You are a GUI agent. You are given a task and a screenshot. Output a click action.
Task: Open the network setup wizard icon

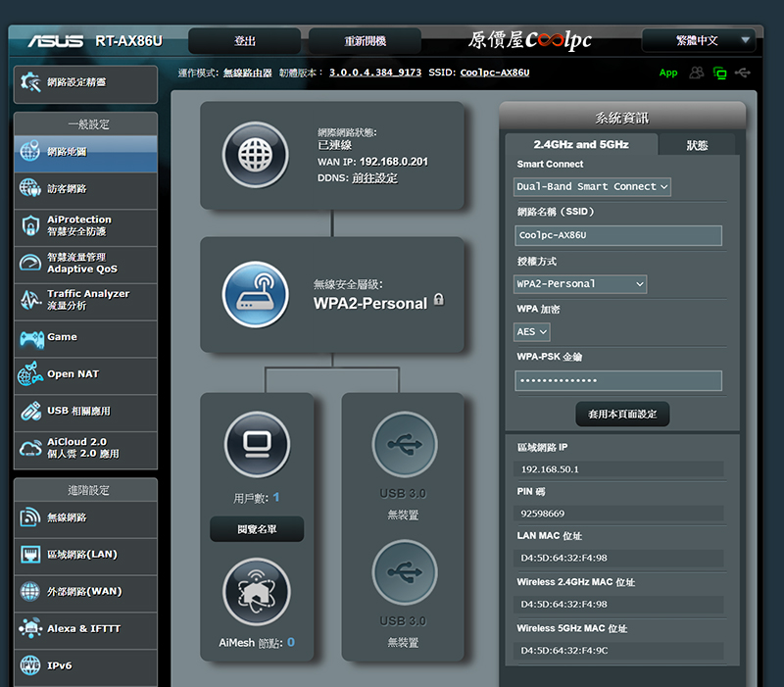tap(30, 82)
